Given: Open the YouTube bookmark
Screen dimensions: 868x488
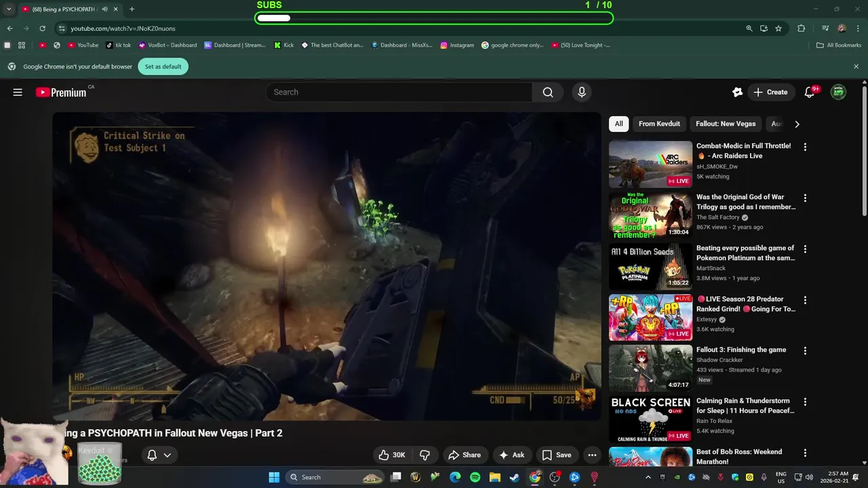Looking at the screenshot, I should coord(83,45).
